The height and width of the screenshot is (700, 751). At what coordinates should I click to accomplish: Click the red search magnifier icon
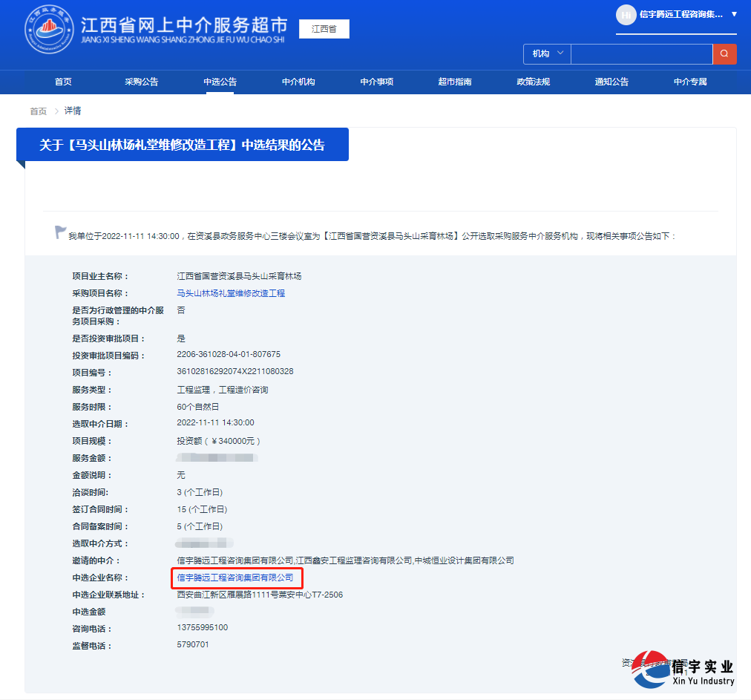coord(724,54)
